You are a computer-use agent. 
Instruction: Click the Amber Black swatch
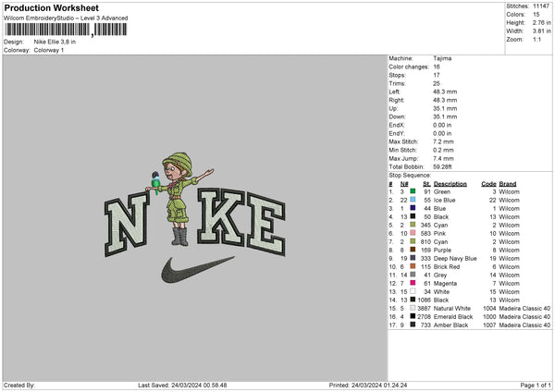(413, 325)
